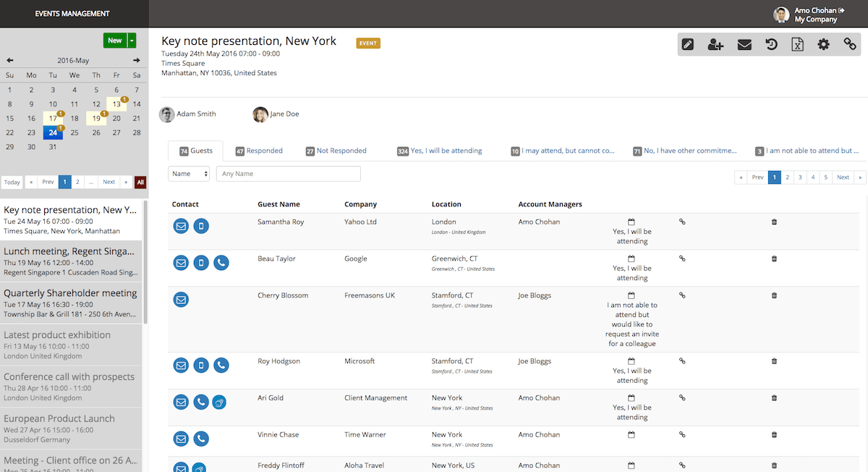Click the green New button
The height and width of the screenshot is (472, 868).
pyautogui.click(x=114, y=41)
